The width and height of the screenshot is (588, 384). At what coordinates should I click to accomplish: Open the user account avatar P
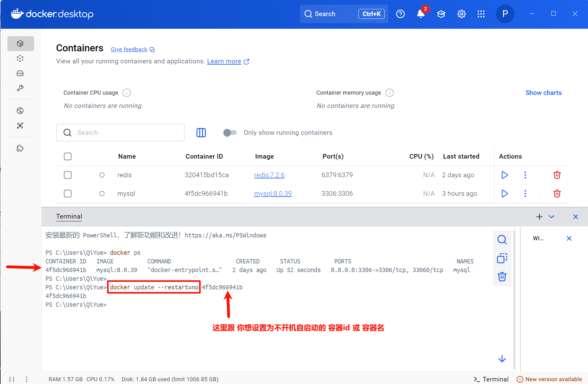[x=505, y=14]
